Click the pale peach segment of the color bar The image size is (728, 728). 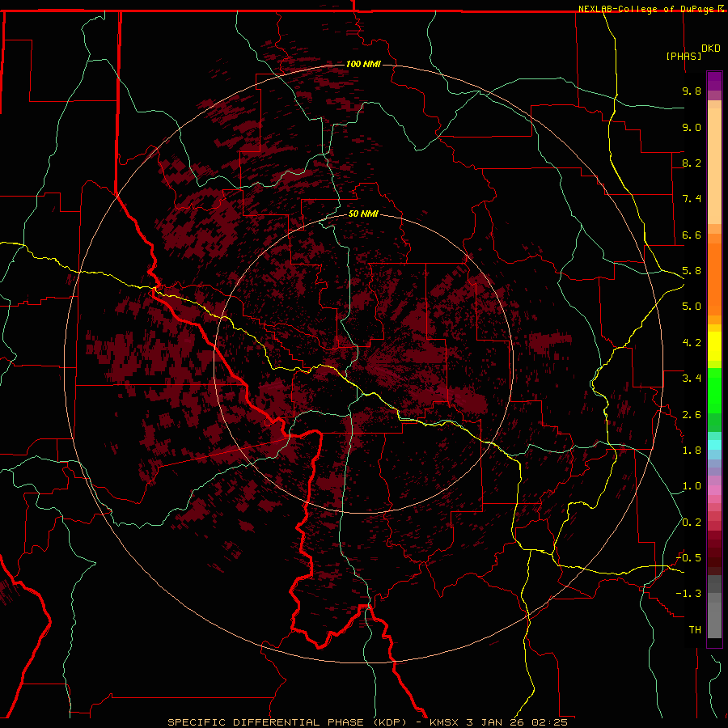(x=714, y=166)
